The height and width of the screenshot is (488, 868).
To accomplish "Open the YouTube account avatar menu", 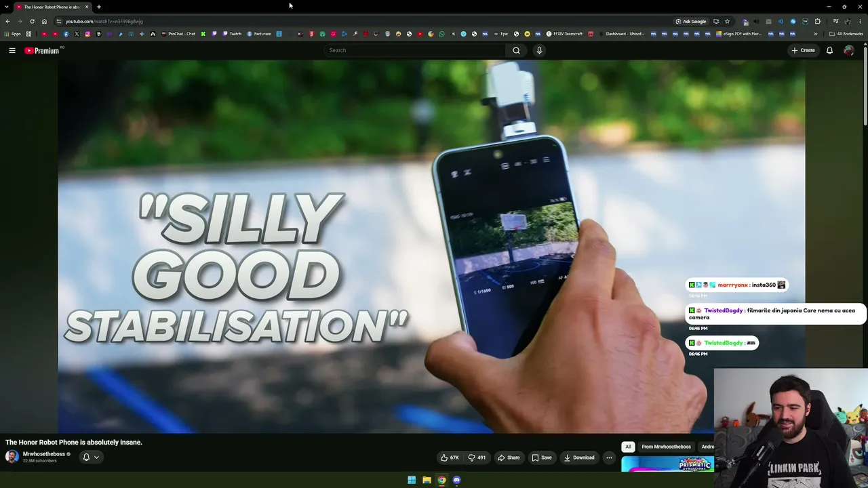I will [849, 50].
